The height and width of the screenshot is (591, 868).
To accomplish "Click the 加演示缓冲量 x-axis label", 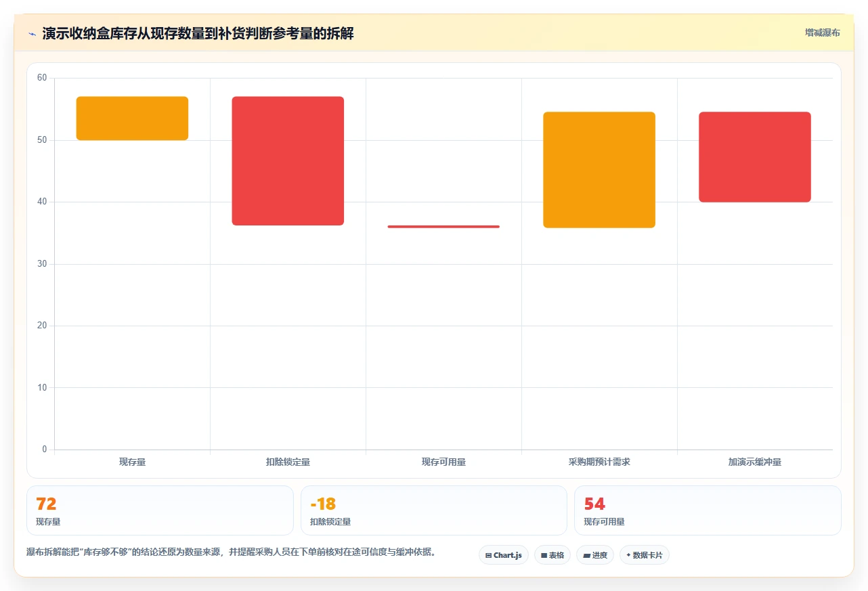I will tap(755, 462).
